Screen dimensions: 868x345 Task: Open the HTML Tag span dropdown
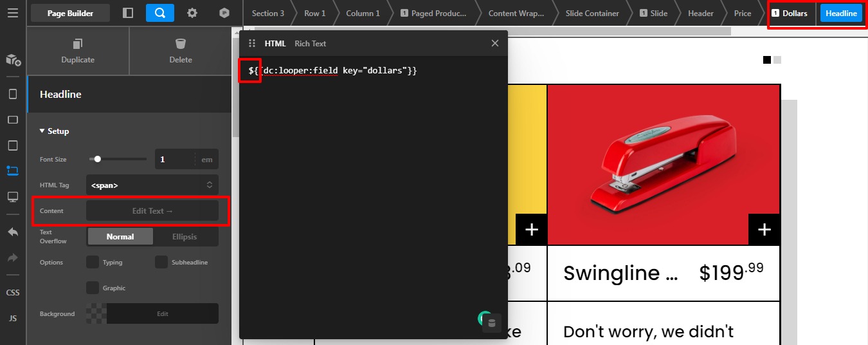[152, 185]
